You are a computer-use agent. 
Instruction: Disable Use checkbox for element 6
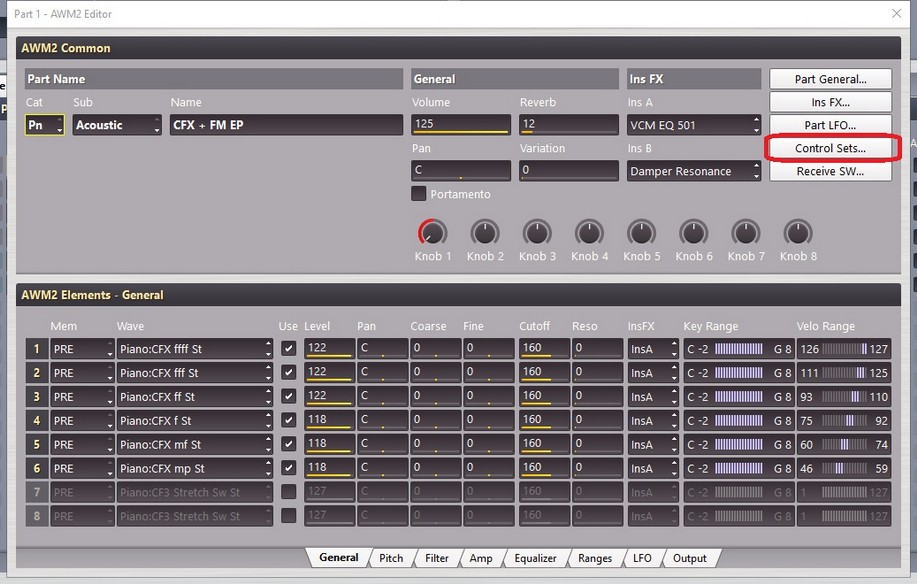point(288,468)
